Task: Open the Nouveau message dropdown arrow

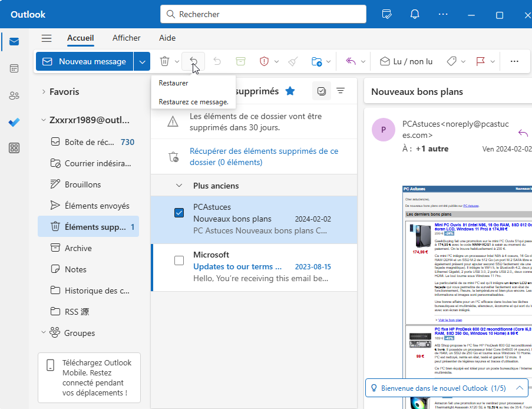Action: click(142, 61)
